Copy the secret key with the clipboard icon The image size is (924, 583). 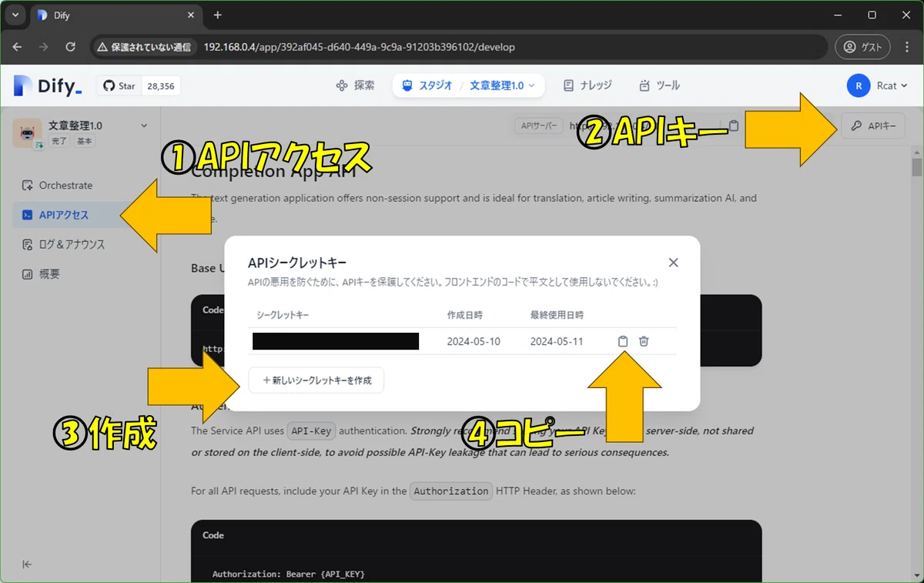coord(623,341)
